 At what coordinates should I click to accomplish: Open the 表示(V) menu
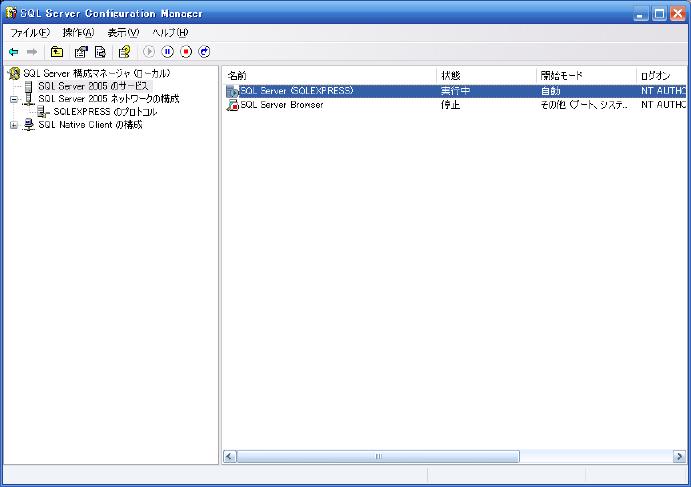(123, 33)
